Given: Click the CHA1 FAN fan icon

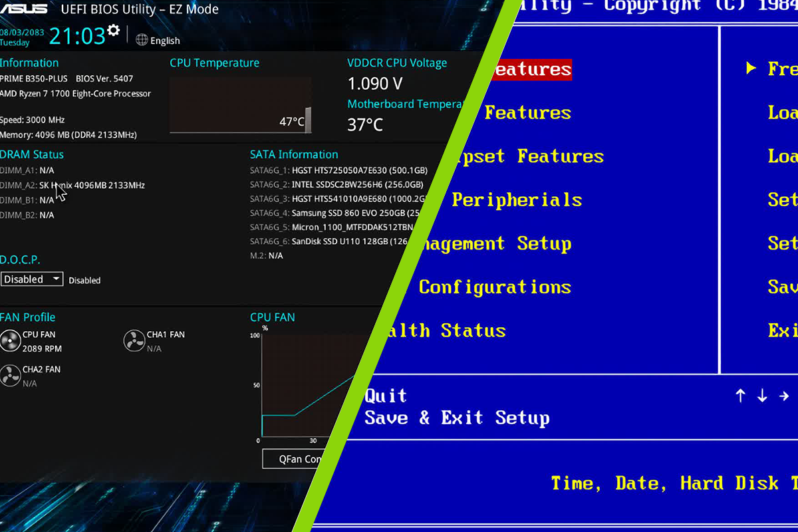Looking at the screenshot, I should (134, 341).
